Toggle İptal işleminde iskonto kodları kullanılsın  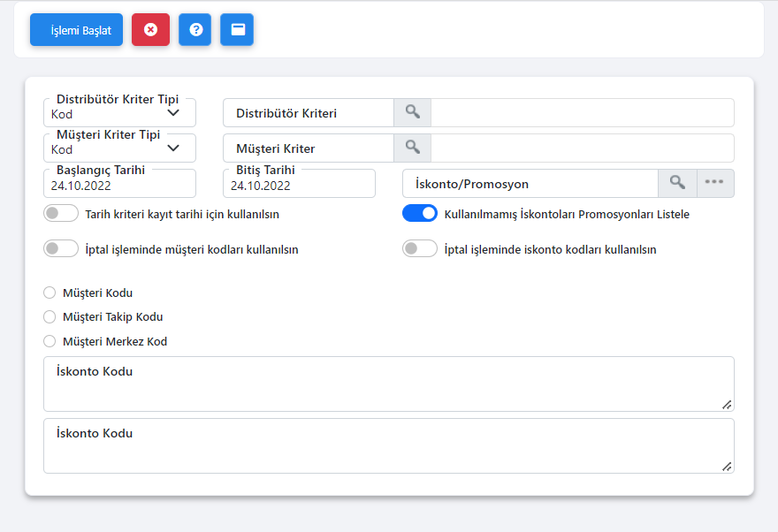point(420,249)
